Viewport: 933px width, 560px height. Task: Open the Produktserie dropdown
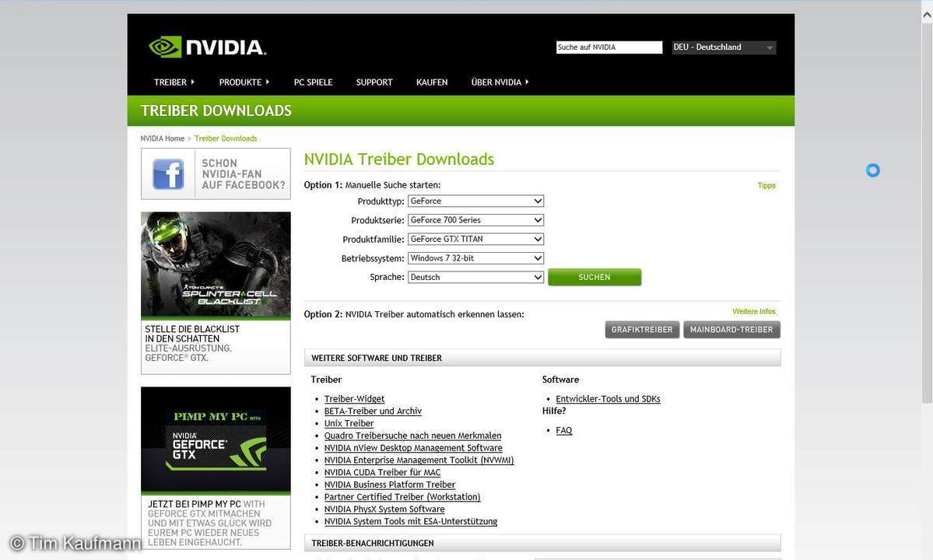pos(475,220)
